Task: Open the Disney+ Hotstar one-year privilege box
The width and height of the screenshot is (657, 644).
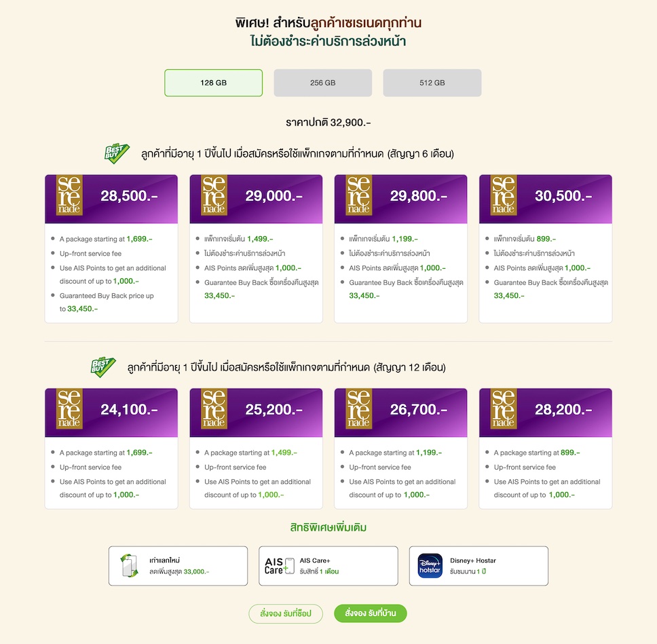Action: tap(478, 566)
